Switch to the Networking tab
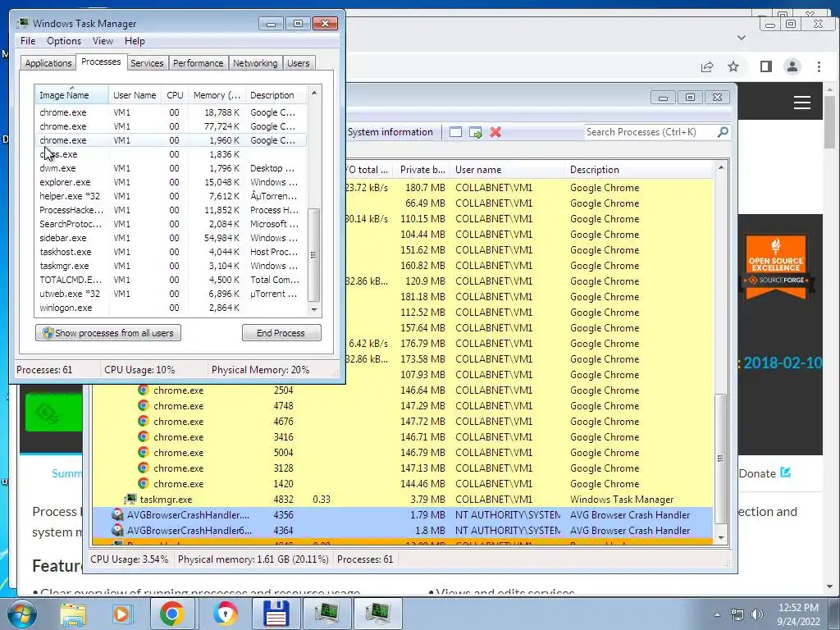This screenshot has width=840, height=630. coord(255,63)
